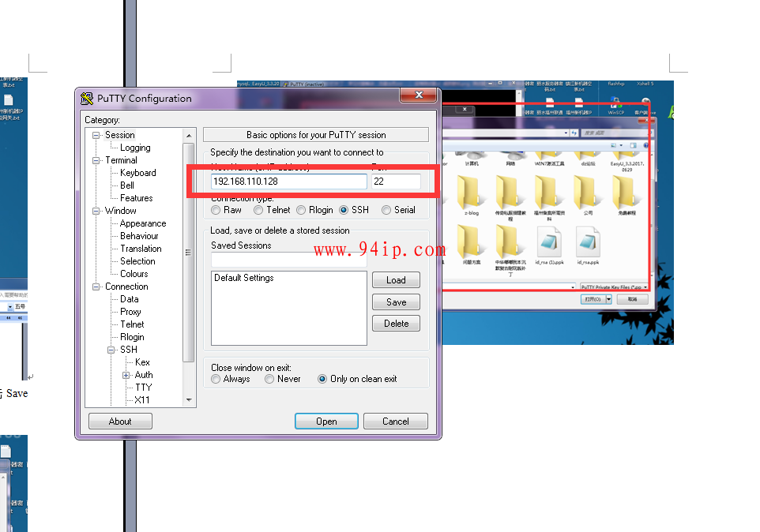The height and width of the screenshot is (532, 760).
Task: Click the WinSCP desktop icon
Action: click(615, 107)
